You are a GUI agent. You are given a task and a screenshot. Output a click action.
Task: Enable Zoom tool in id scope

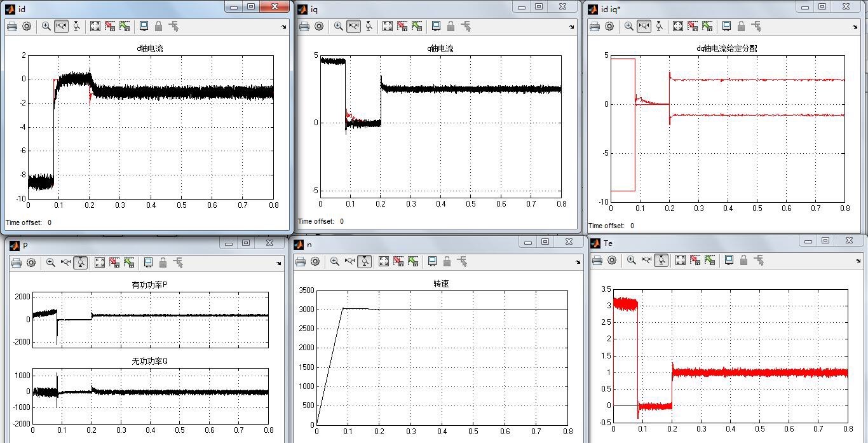pyautogui.click(x=46, y=26)
